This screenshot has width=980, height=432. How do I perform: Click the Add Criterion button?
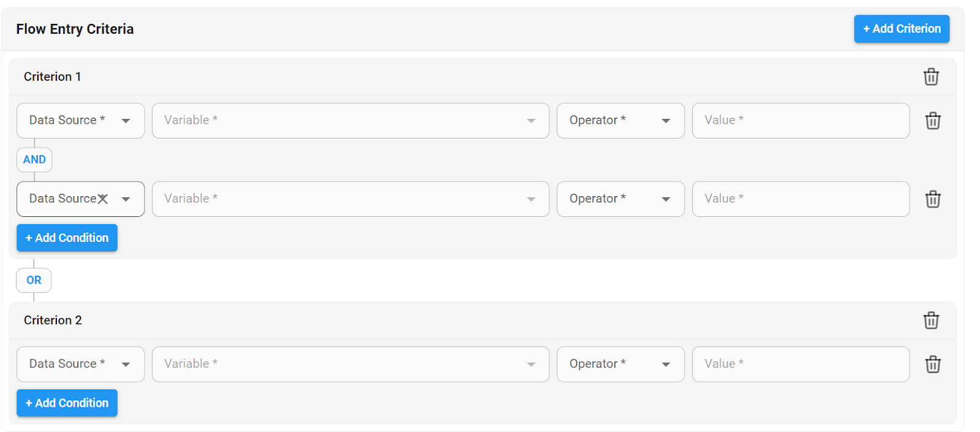click(x=902, y=29)
